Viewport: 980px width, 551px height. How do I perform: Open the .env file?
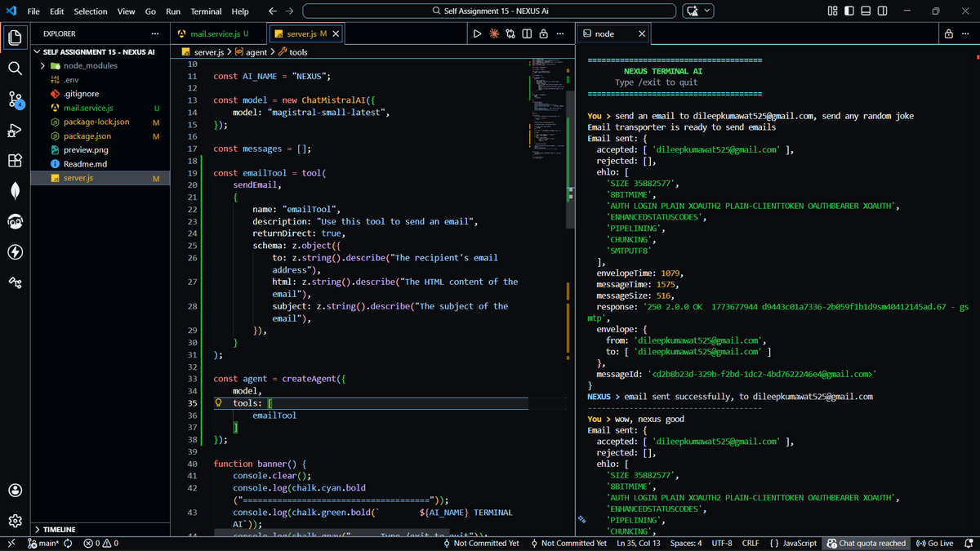[100, 80]
